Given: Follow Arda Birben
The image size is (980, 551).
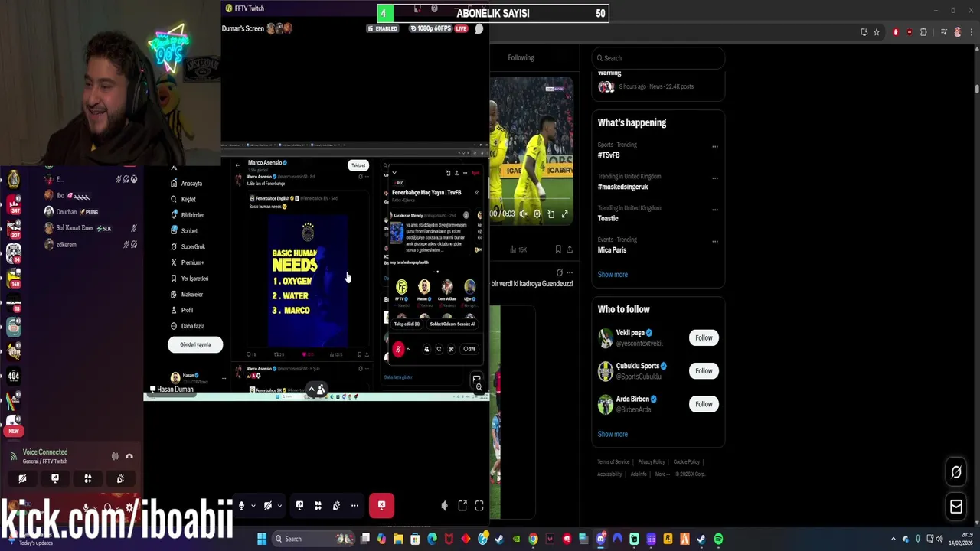Looking at the screenshot, I should pos(704,404).
